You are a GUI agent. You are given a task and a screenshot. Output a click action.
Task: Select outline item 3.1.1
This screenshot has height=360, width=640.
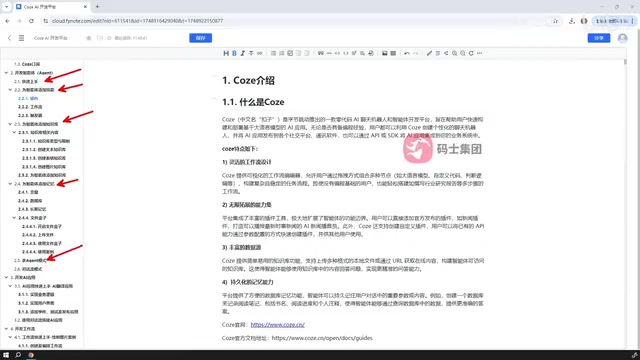(x=36, y=294)
